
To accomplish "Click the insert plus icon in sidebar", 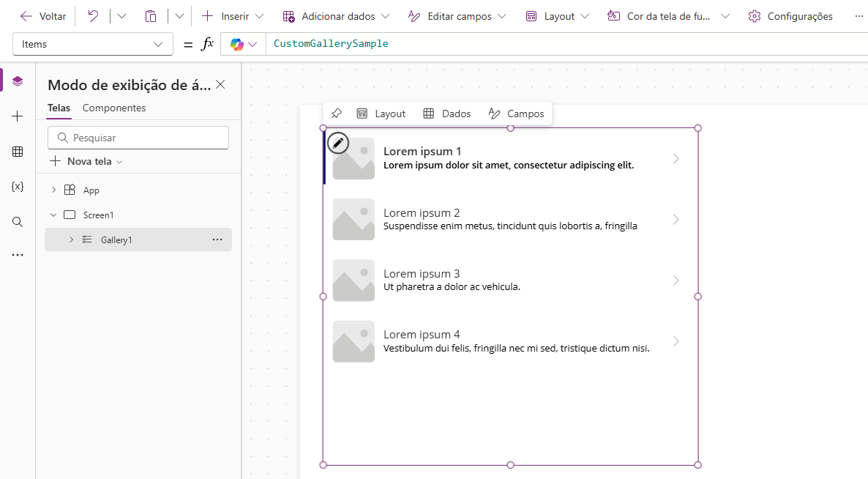I will tap(18, 116).
